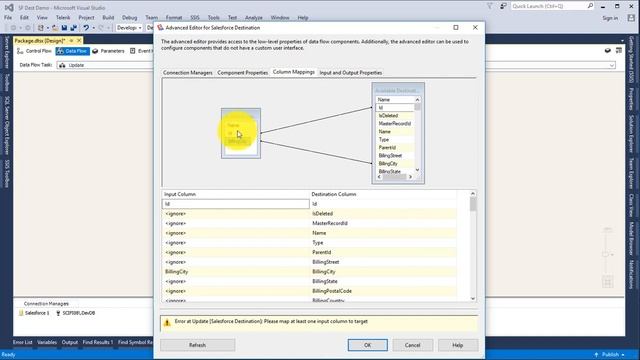
Task: Click the Undo toolbar icon
Action: [x=86, y=28]
